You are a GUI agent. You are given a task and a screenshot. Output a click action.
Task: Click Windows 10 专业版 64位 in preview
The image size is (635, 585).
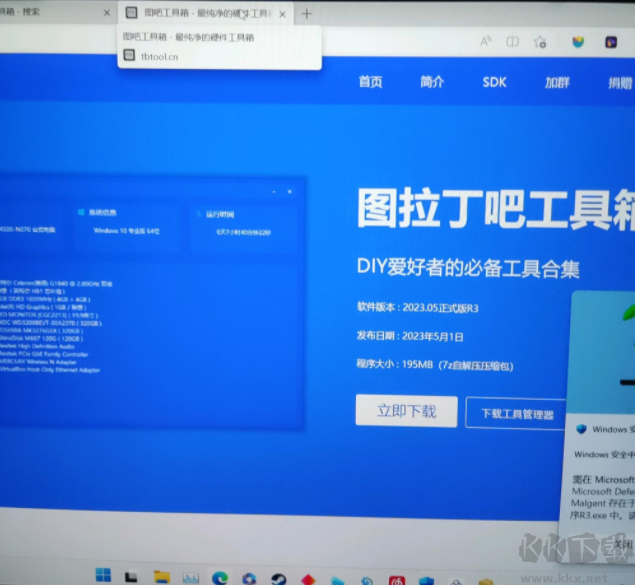pos(126,231)
